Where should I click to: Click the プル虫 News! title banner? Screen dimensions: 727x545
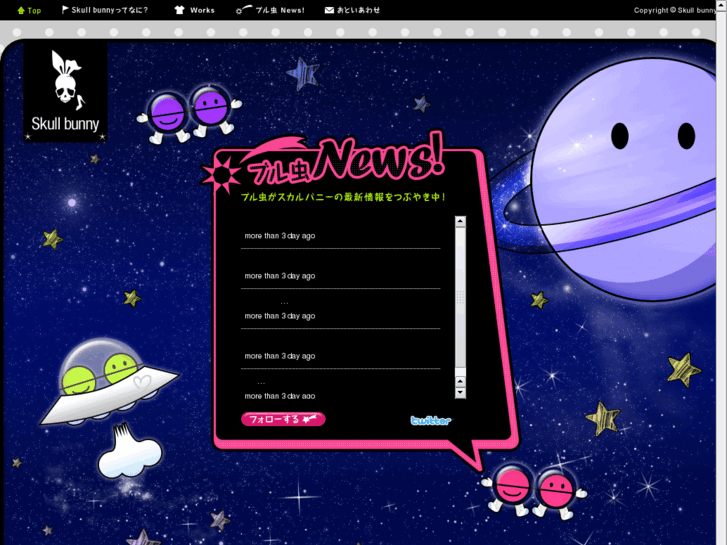[325, 162]
